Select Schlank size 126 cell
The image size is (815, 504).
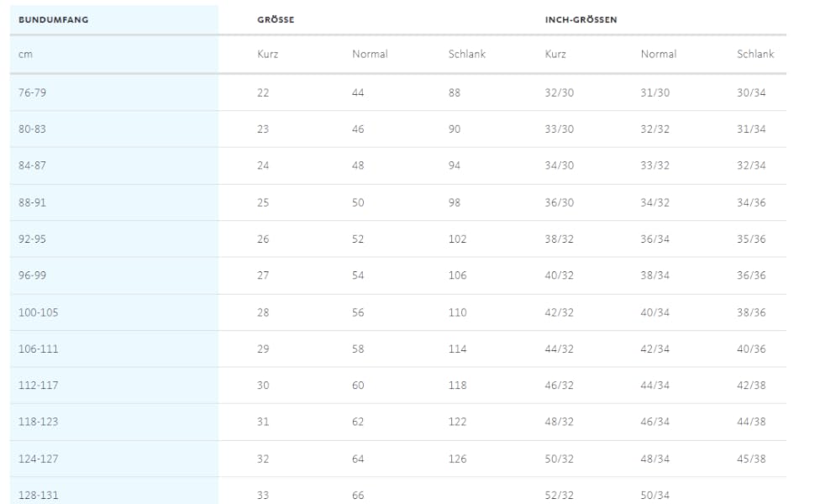coord(457,459)
